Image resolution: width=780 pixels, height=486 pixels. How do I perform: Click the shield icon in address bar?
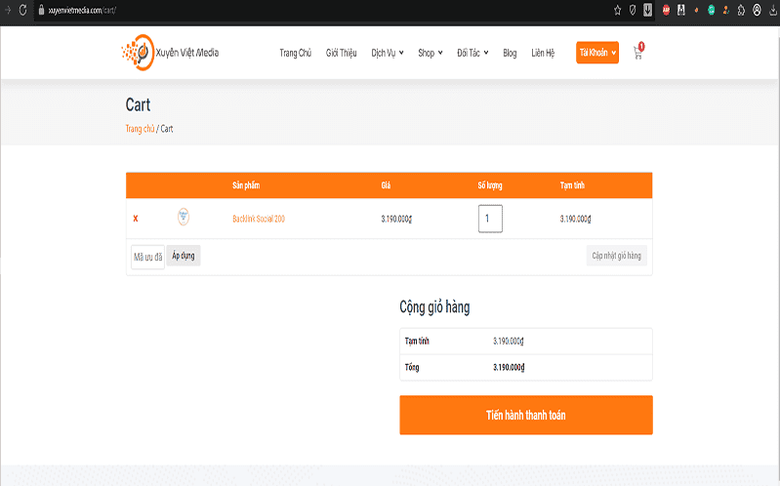pos(632,10)
